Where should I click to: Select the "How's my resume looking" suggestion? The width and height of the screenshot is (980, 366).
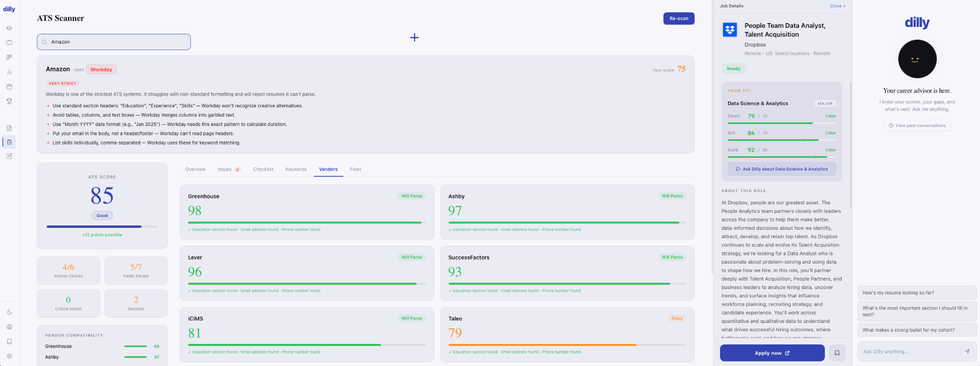pos(916,293)
